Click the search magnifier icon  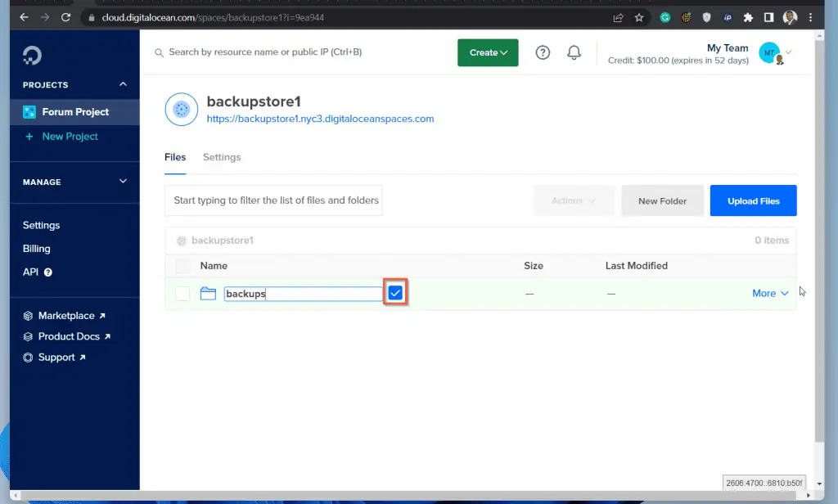[x=159, y=52]
